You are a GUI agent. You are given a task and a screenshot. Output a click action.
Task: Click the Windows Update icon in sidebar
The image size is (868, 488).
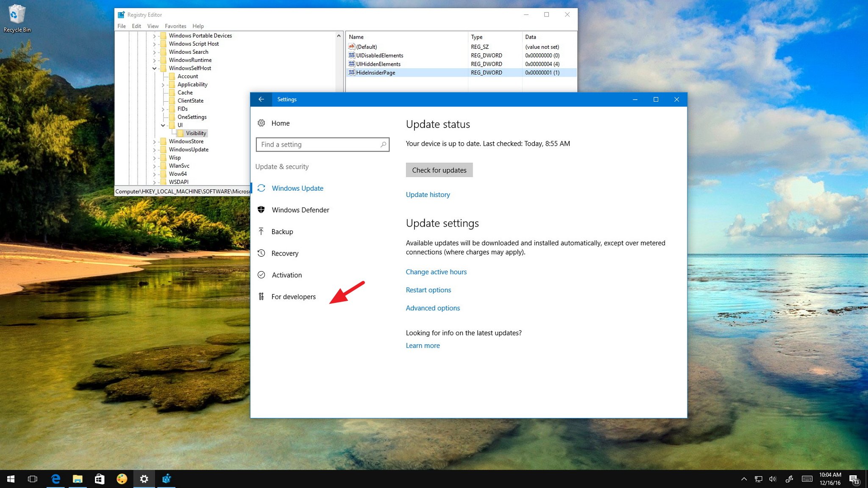click(261, 188)
